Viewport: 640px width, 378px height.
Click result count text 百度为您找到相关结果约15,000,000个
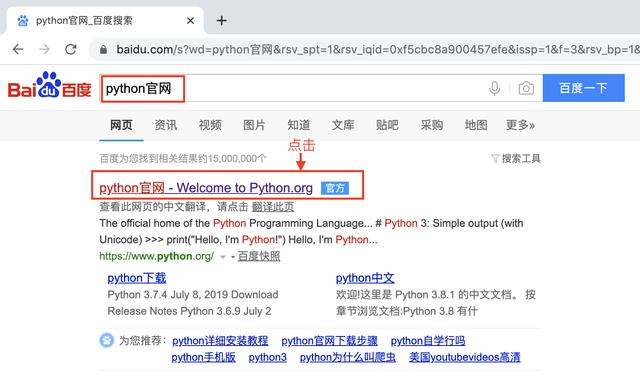coord(183,158)
